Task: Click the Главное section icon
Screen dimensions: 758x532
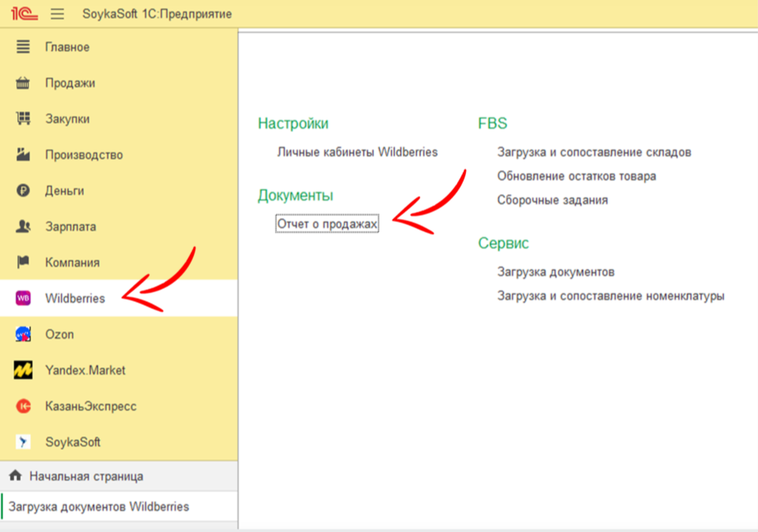Action: tap(24, 47)
